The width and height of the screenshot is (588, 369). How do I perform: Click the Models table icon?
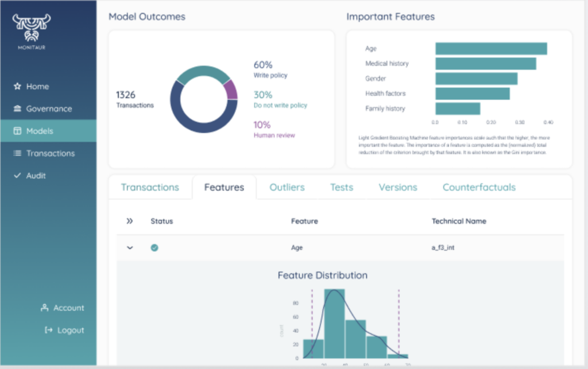click(x=17, y=131)
